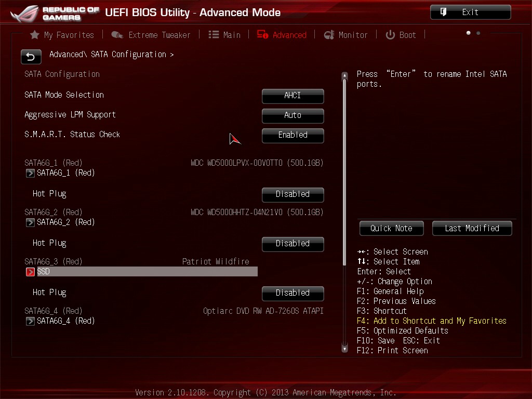532x399 pixels.
Task: Click the ROG logo in header
Action: 24,13
